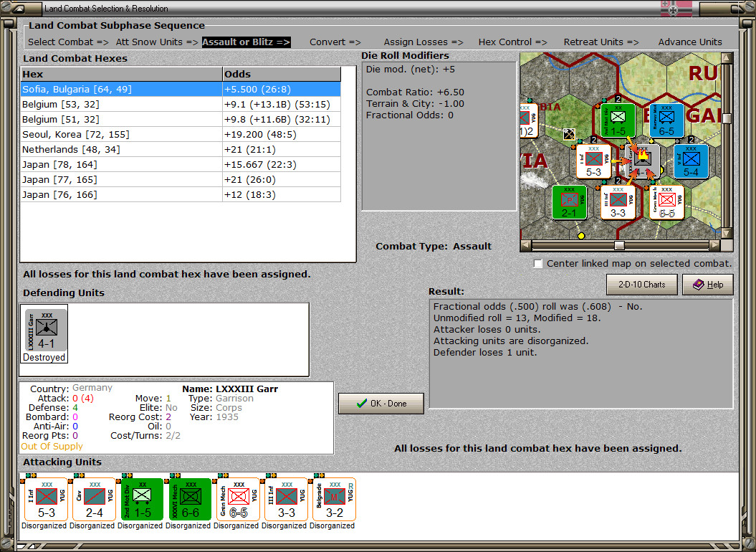The width and height of the screenshot is (756, 552).
Task: Select the I Inf 5-3 attacking unit
Action: 46,500
